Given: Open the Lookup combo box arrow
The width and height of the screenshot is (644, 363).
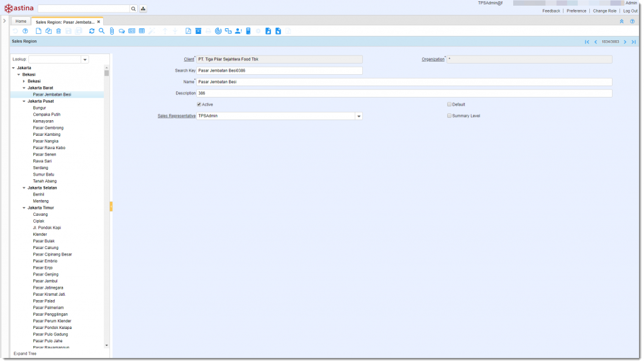Looking at the screenshot, I should pos(85,60).
